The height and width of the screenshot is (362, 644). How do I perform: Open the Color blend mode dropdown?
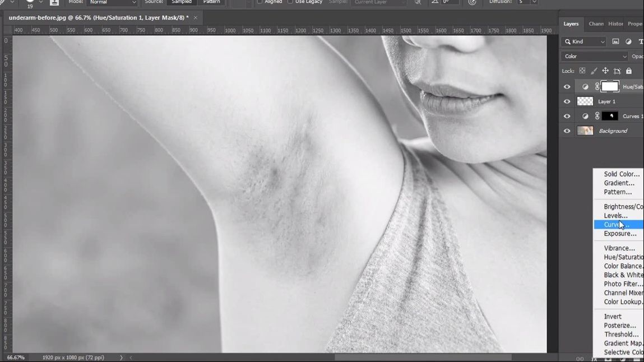pos(595,57)
